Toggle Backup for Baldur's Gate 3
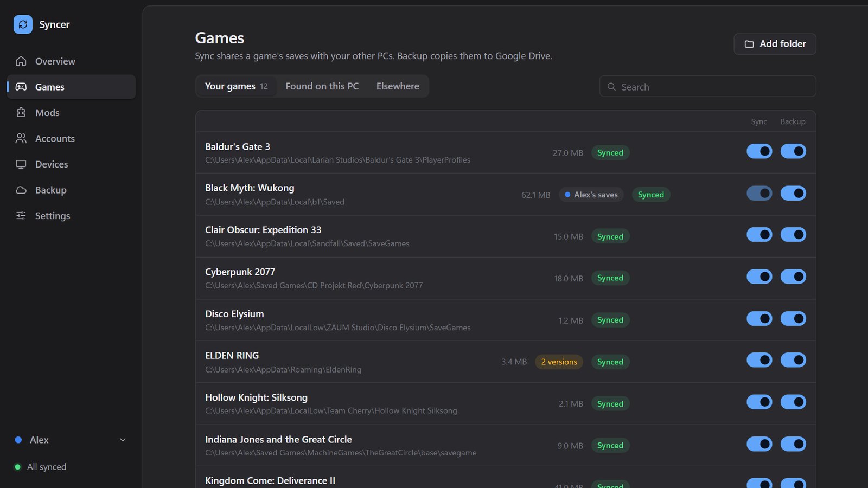The width and height of the screenshot is (868, 488). (x=793, y=151)
